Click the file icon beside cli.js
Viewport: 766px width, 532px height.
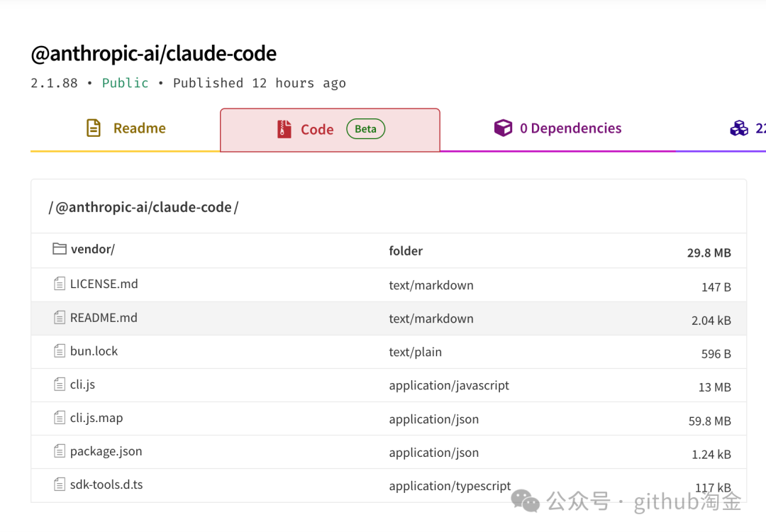pyautogui.click(x=60, y=384)
